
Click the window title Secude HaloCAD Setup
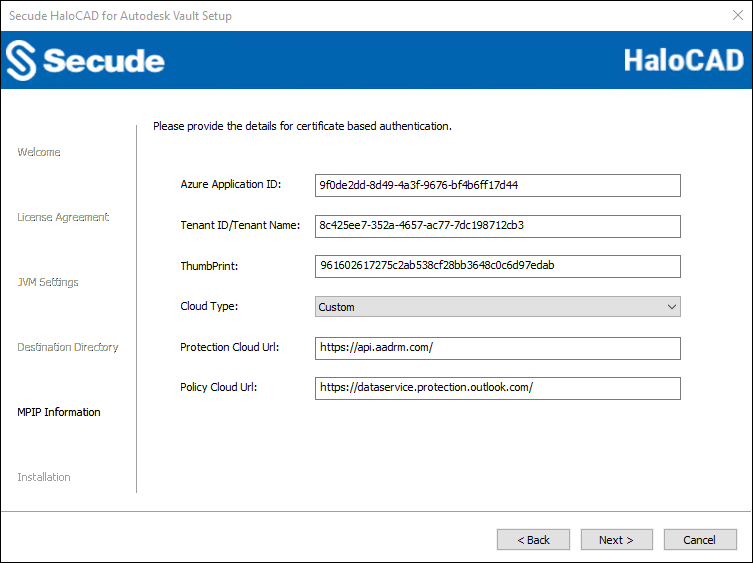pos(121,16)
